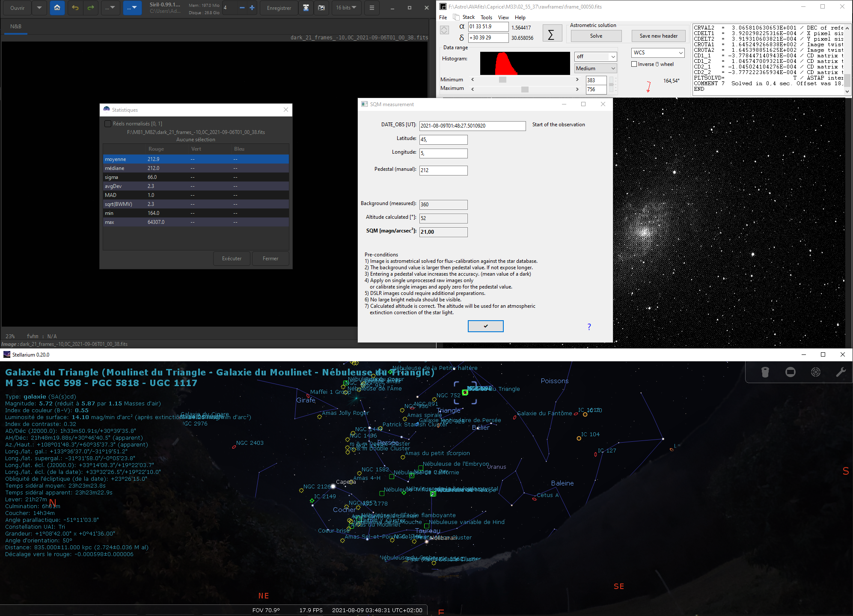
Task: Click the Minimum data range slider thumb
Action: [502, 80]
